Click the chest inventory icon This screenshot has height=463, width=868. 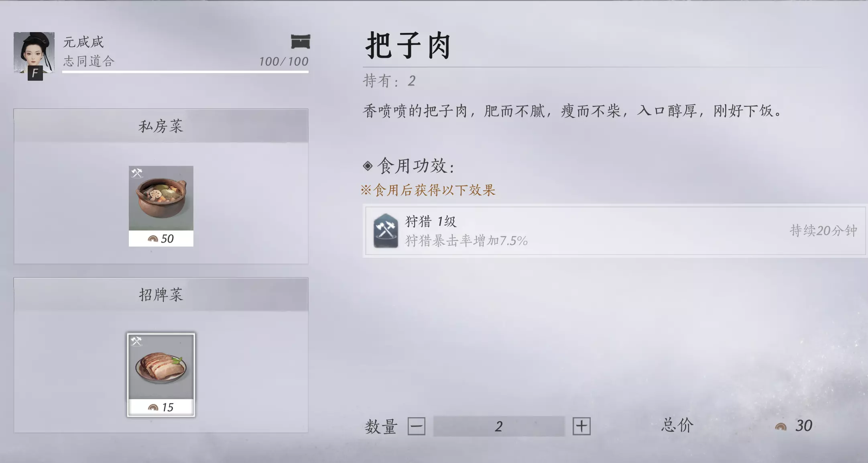pyautogui.click(x=300, y=41)
